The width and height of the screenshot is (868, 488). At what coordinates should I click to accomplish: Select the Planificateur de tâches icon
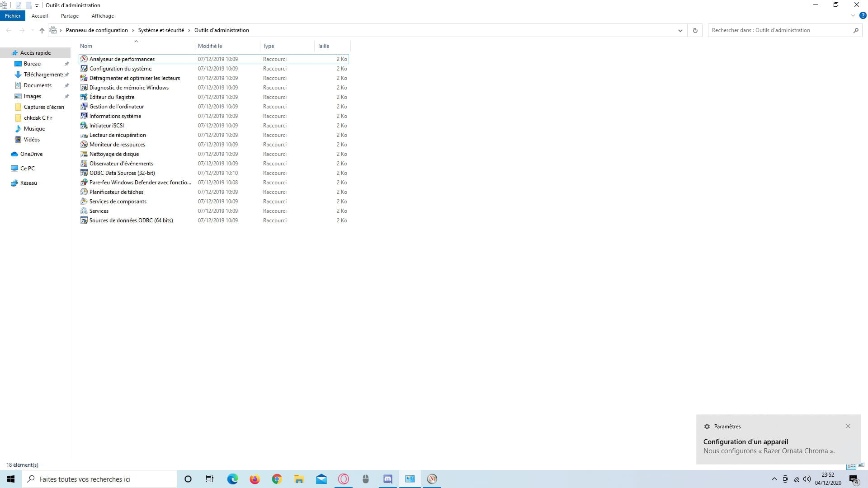click(x=84, y=192)
